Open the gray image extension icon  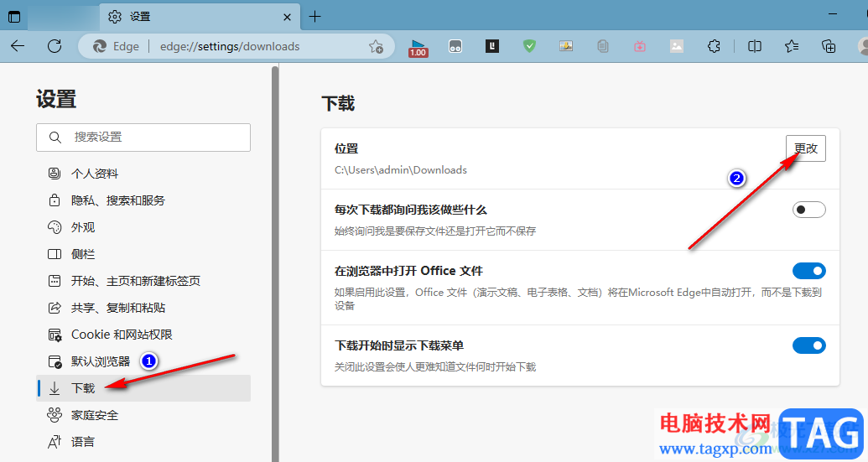coord(677,46)
